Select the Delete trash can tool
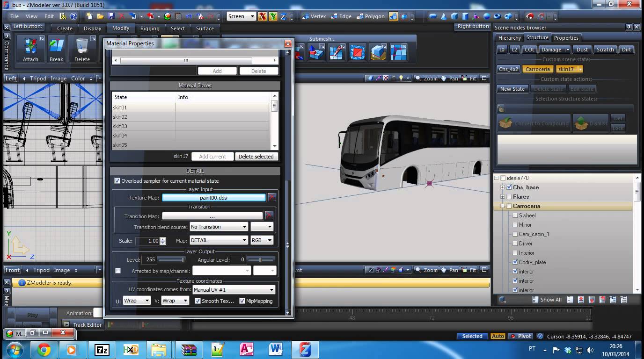The height and width of the screenshot is (359, 644). (82, 49)
